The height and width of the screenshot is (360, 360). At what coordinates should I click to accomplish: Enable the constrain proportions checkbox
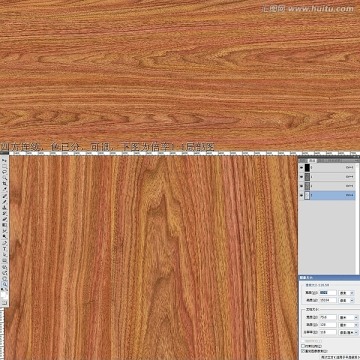pos(303,346)
